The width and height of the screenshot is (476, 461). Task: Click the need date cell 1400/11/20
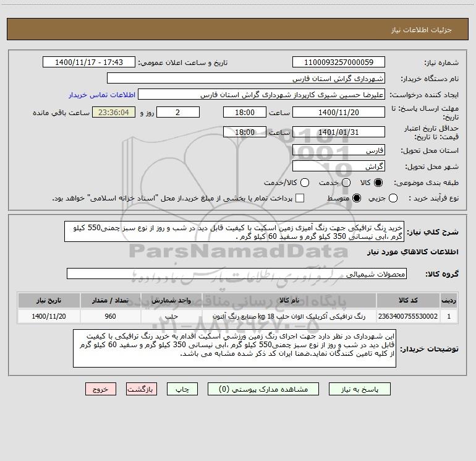pos(49,316)
